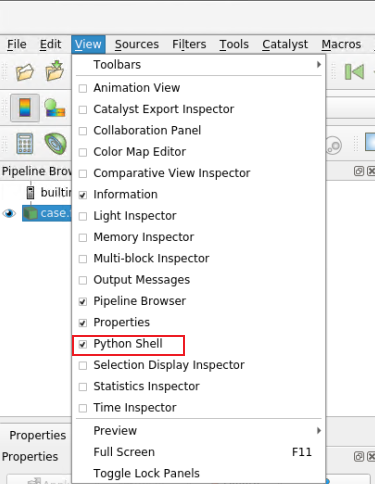Image resolution: width=375 pixels, height=484 pixels.
Task: Uncheck the Python Shell checkbox
Action: point(83,344)
